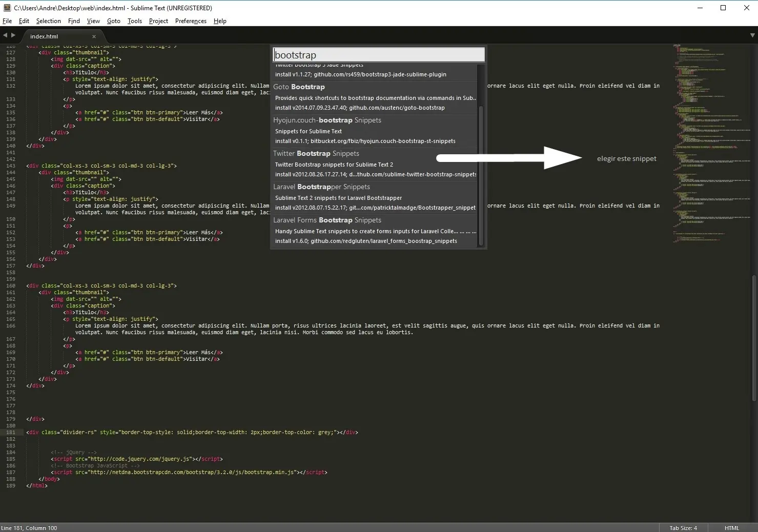
Task: Open the Tools menu
Action: 135,21
